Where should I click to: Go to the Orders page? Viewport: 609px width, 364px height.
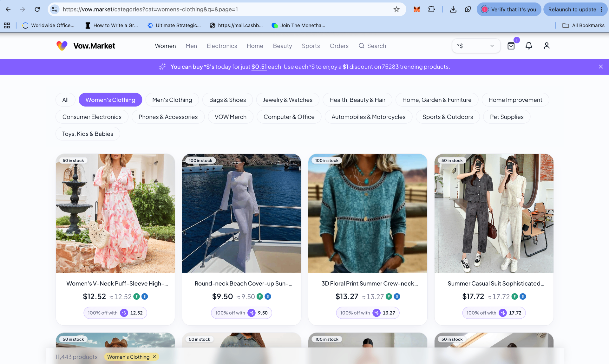339,46
